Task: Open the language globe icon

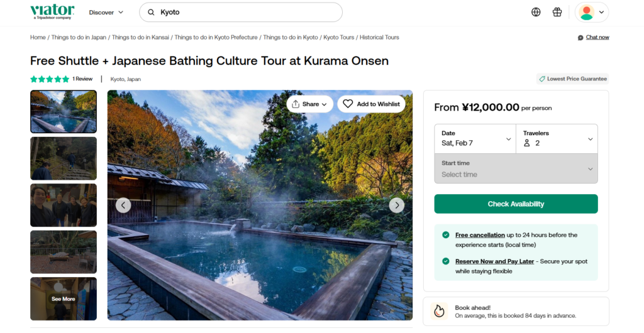Action: coord(536,12)
